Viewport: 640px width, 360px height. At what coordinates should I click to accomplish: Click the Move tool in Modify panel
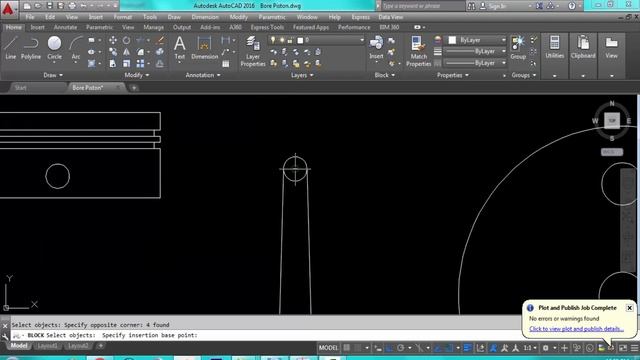(x=113, y=40)
